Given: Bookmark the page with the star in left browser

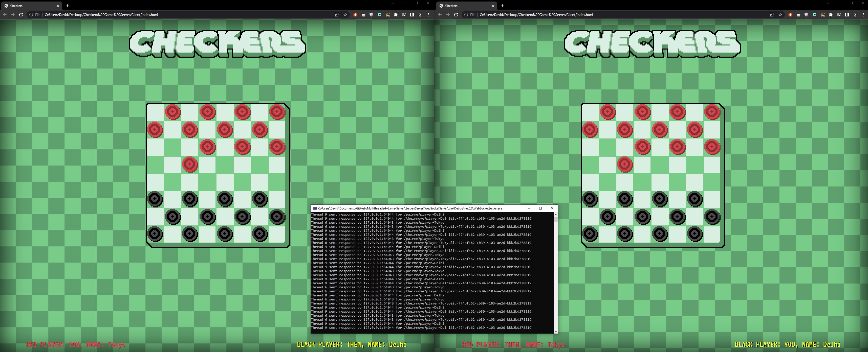Looking at the screenshot, I should 345,15.
